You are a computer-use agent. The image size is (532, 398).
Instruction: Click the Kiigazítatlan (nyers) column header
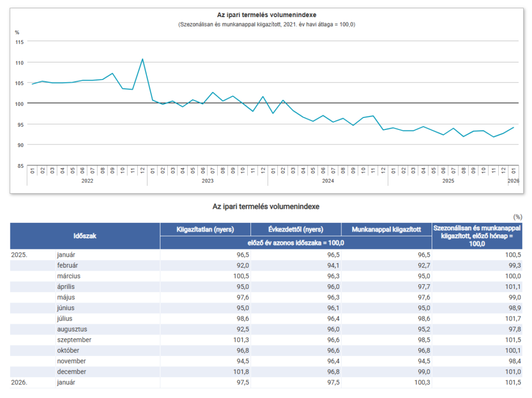(205, 229)
